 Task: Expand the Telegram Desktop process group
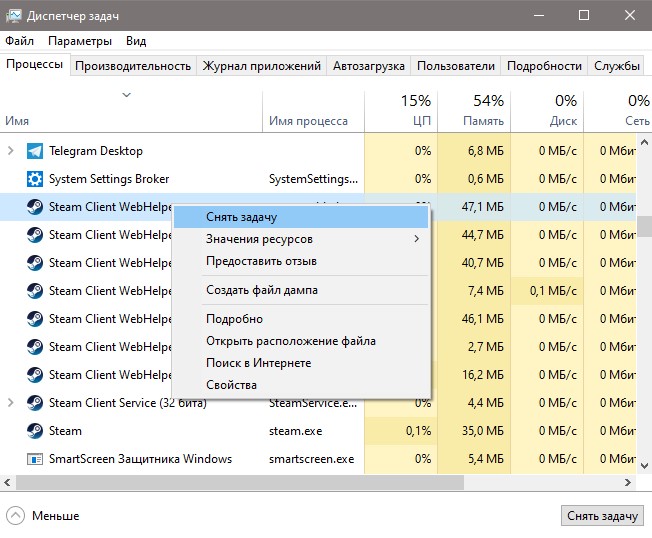point(11,151)
